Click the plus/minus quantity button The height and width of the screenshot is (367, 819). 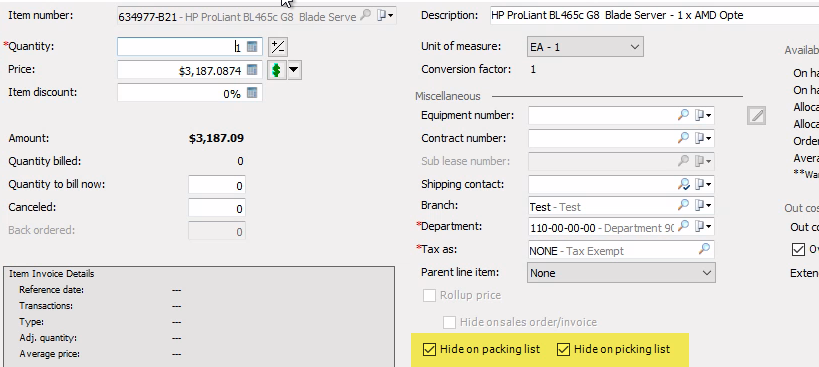pos(278,47)
